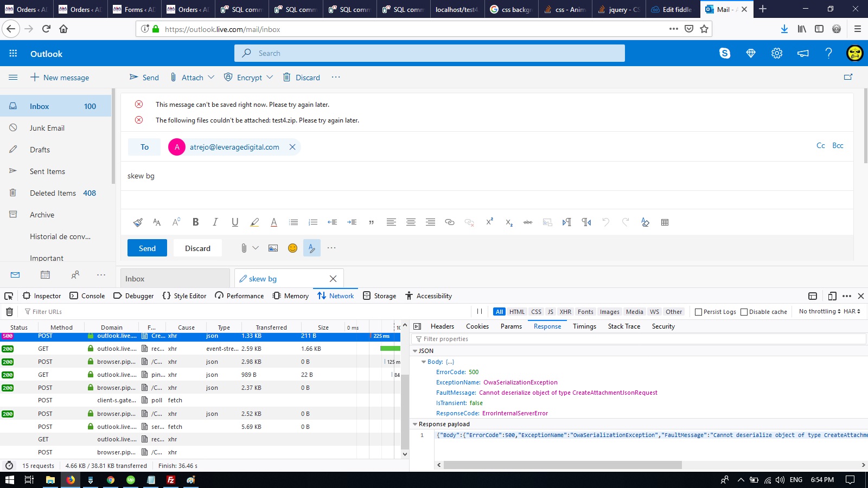Collapse the Response payload section
The image size is (868, 488).
[x=415, y=424]
